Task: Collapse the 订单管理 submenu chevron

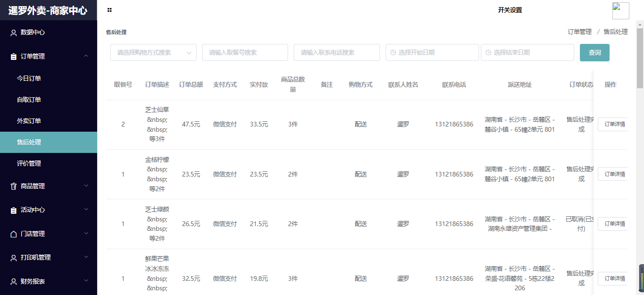Action: tap(86, 56)
